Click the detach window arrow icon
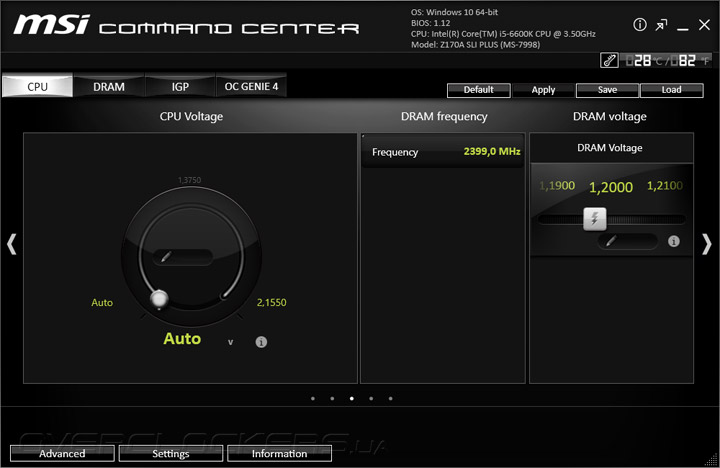720x468 pixels. pyautogui.click(x=661, y=25)
